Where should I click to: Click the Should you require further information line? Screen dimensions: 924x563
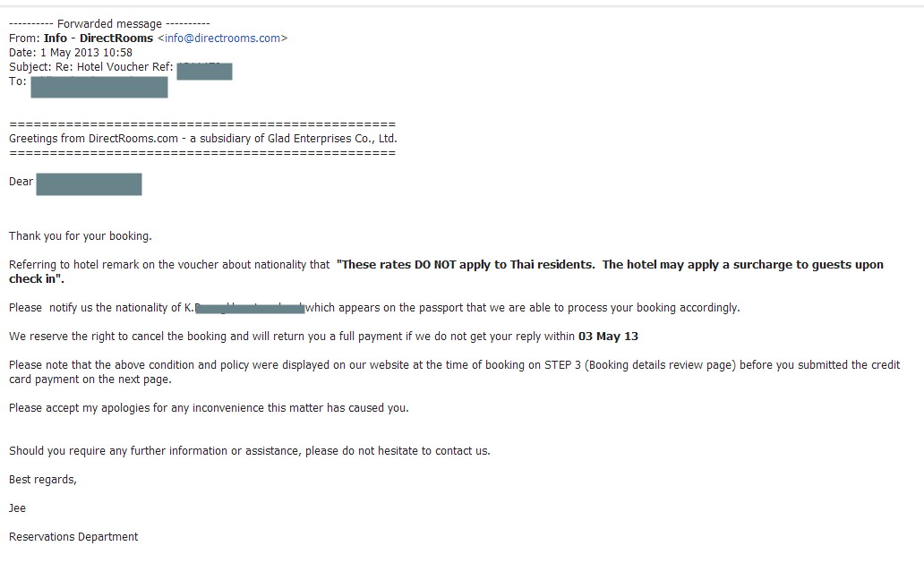click(x=249, y=451)
